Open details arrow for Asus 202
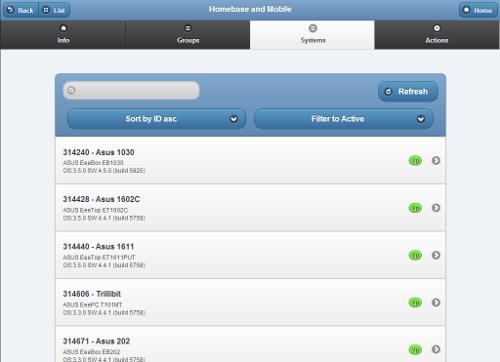Viewport: 500px width, 362px height. pyautogui.click(x=436, y=349)
